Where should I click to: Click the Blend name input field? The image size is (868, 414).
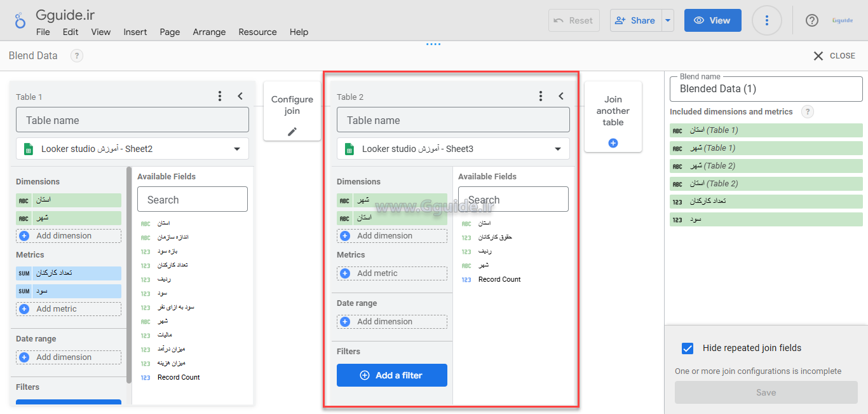point(766,89)
